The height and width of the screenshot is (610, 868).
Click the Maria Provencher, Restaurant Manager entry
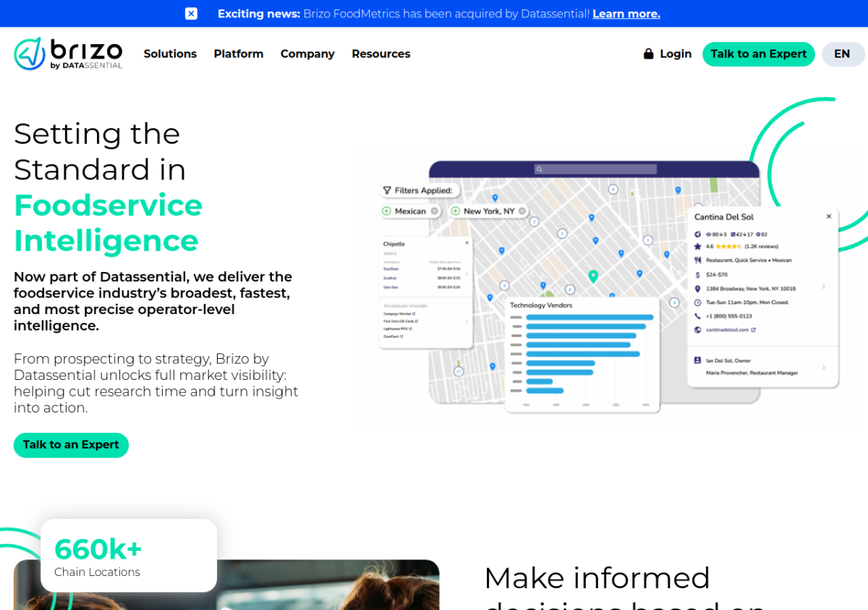tap(752, 373)
